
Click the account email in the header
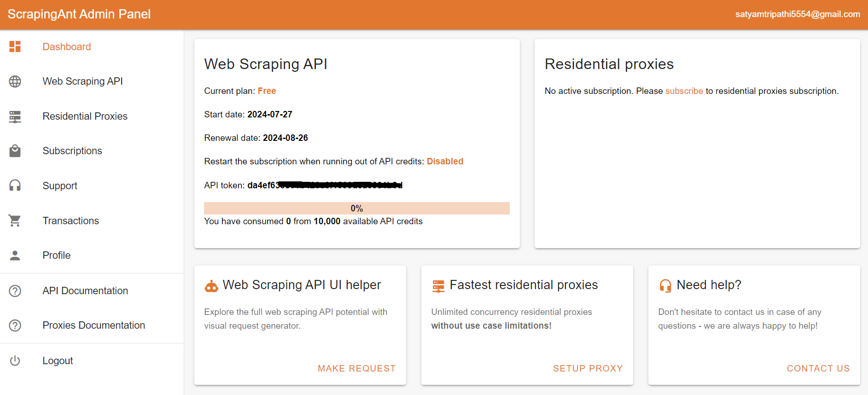[x=798, y=14]
